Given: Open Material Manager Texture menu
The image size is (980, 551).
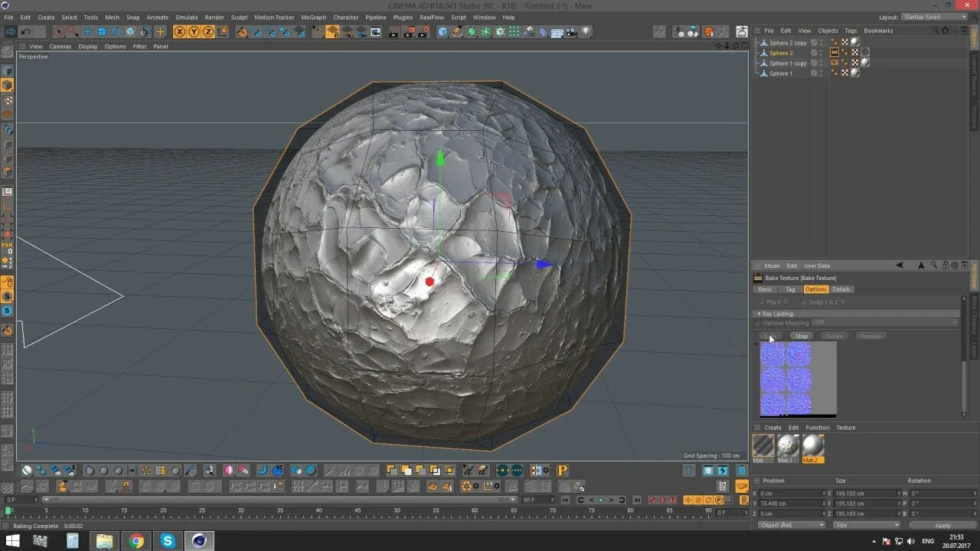Looking at the screenshot, I should (845, 428).
